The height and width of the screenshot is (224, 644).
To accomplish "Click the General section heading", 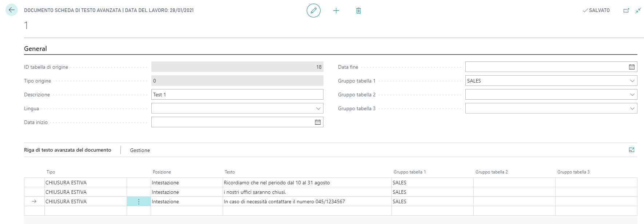I will [x=35, y=49].
